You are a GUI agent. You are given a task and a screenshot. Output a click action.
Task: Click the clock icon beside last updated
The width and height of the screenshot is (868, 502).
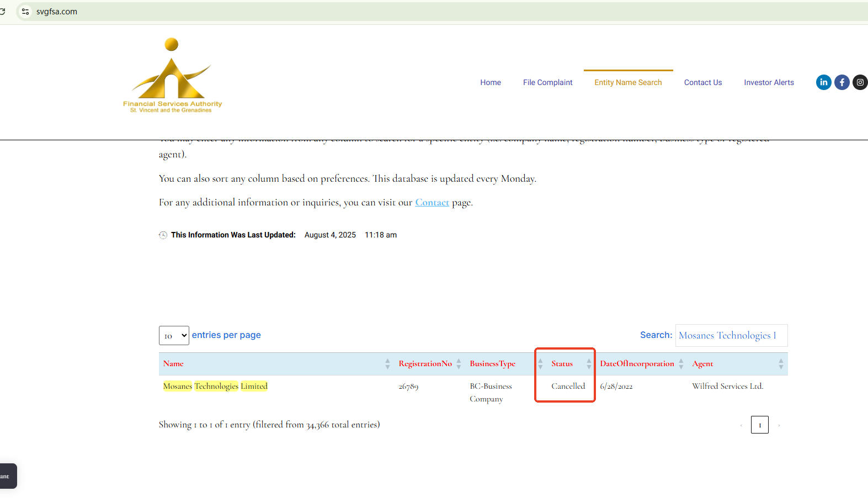[163, 235]
